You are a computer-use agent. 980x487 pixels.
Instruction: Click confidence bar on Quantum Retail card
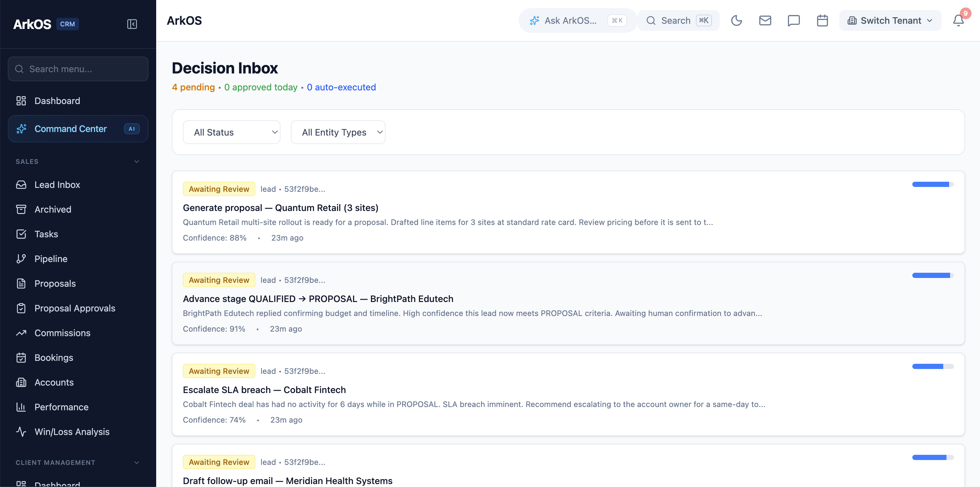coord(933,184)
